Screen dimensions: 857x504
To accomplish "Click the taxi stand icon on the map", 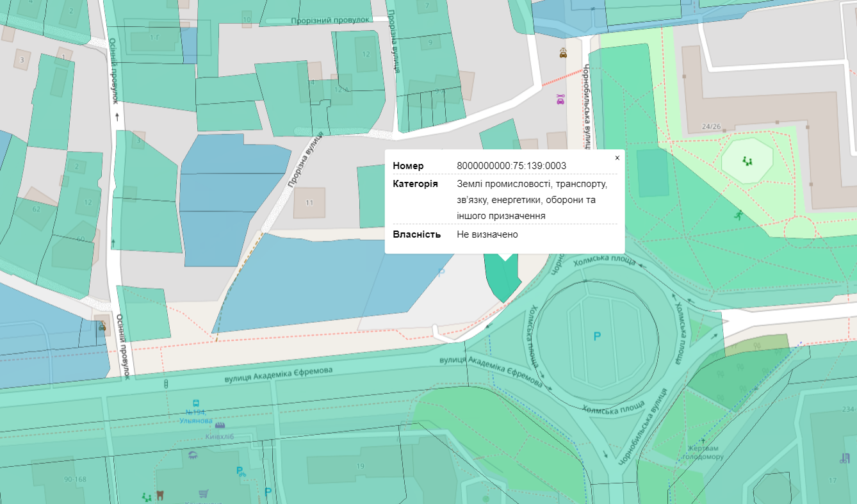I will 562,54.
